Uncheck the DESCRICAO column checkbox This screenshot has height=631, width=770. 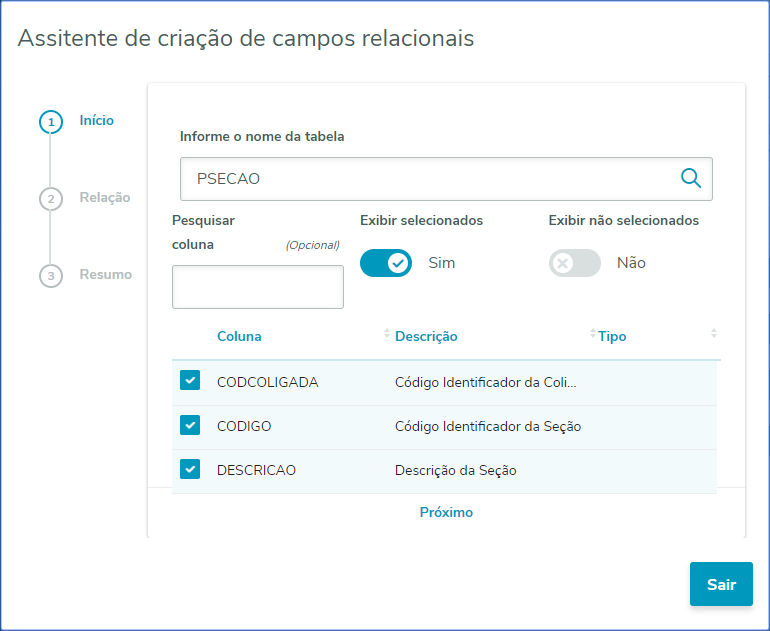(x=190, y=469)
